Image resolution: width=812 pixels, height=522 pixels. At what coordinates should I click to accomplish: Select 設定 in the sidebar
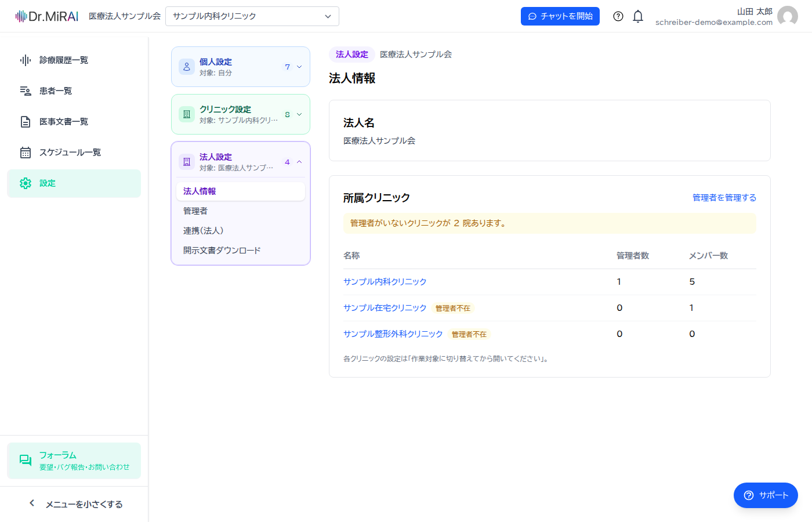coord(74,183)
